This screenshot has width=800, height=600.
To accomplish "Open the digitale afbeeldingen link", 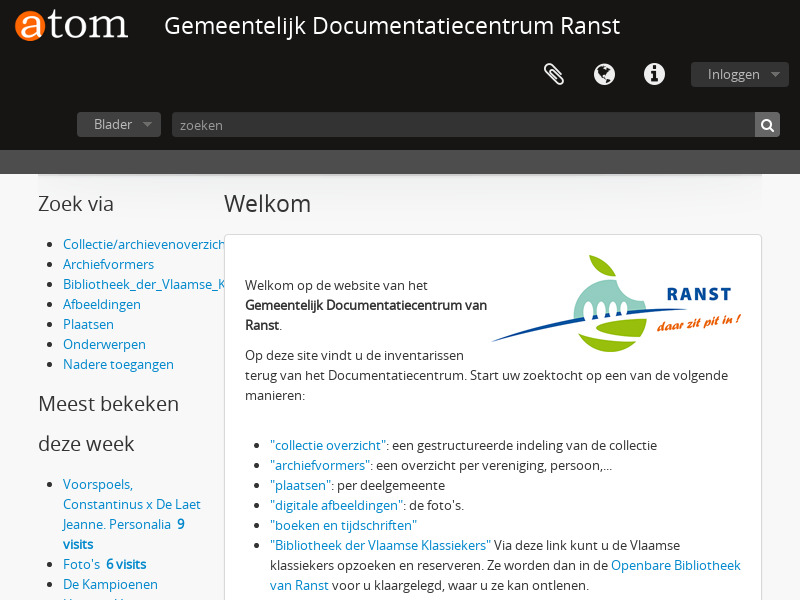I will coord(336,505).
